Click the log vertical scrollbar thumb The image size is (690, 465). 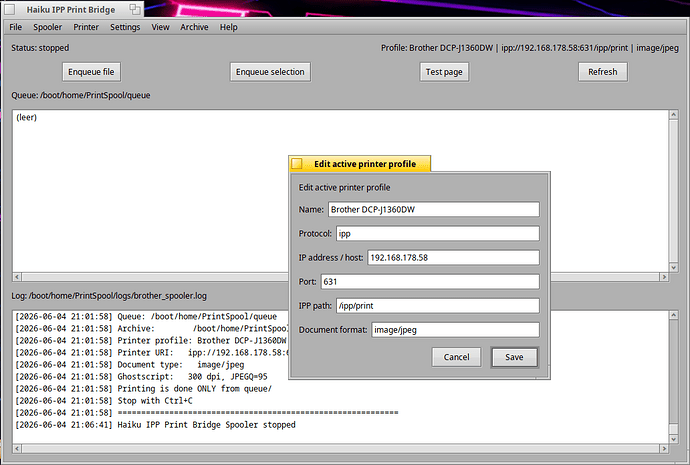click(673, 428)
